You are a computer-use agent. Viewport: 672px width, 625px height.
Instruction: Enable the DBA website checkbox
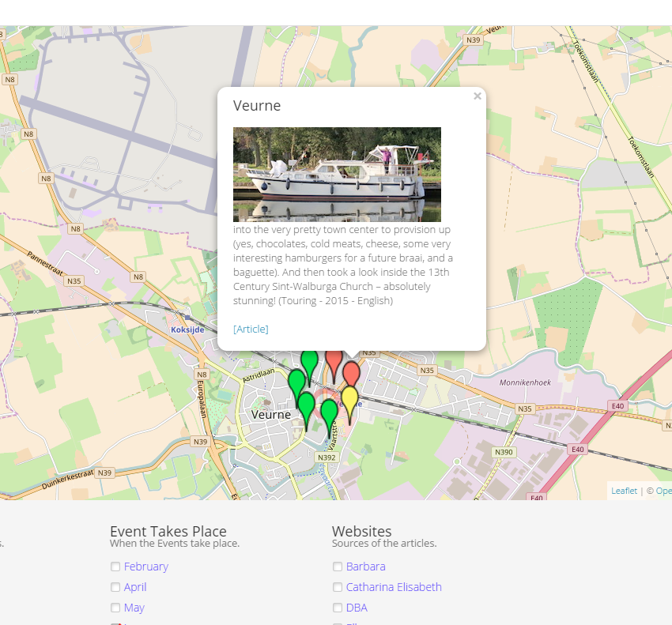pos(338,608)
